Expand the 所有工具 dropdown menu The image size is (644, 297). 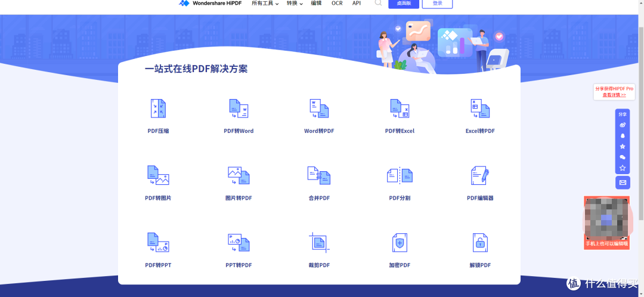click(x=265, y=4)
